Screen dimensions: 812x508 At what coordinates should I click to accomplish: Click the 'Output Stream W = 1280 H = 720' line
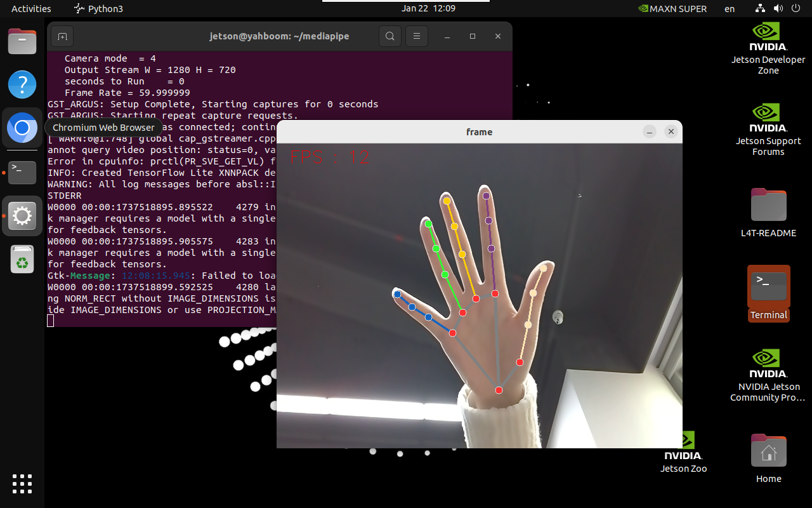(150, 70)
